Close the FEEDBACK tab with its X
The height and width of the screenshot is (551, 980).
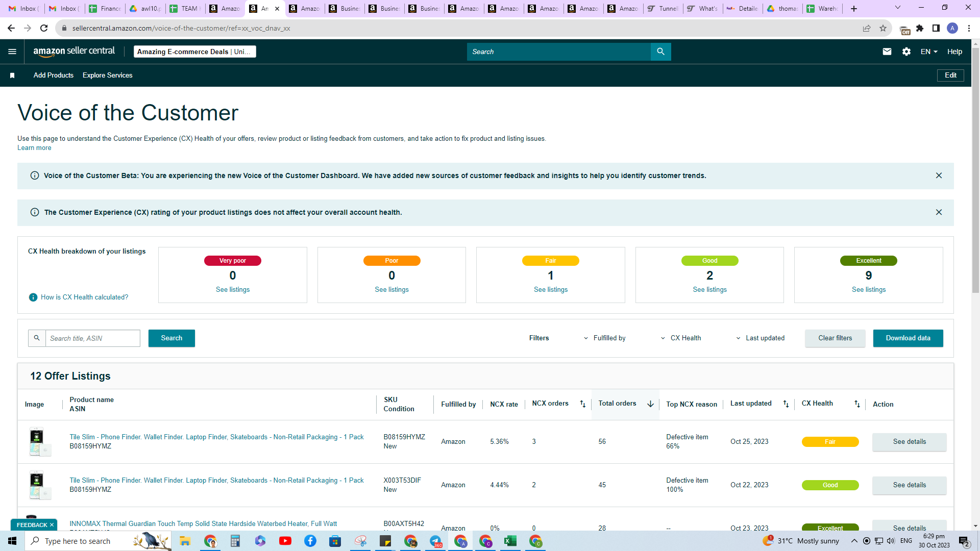[x=52, y=525]
